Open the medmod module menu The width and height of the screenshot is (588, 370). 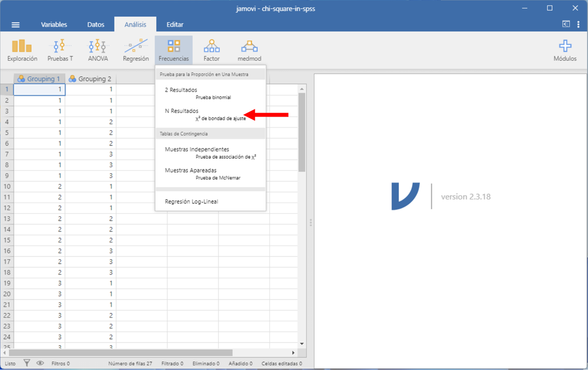(249, 50)
